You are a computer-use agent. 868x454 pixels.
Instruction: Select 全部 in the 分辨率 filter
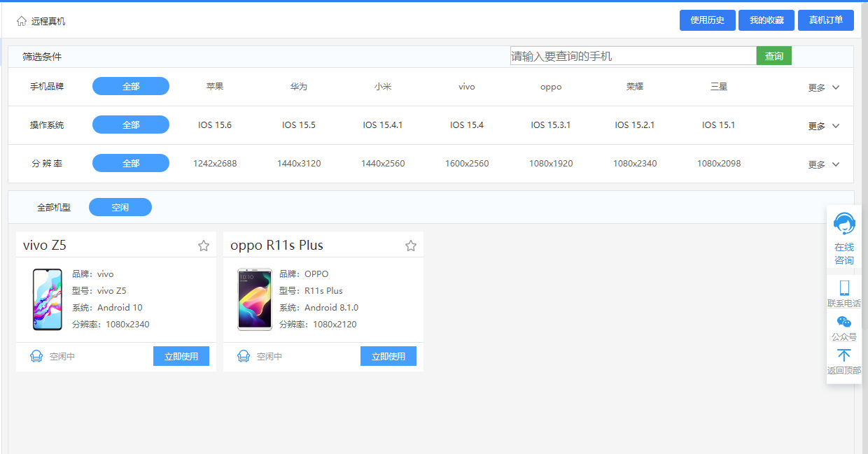[131, 163]
